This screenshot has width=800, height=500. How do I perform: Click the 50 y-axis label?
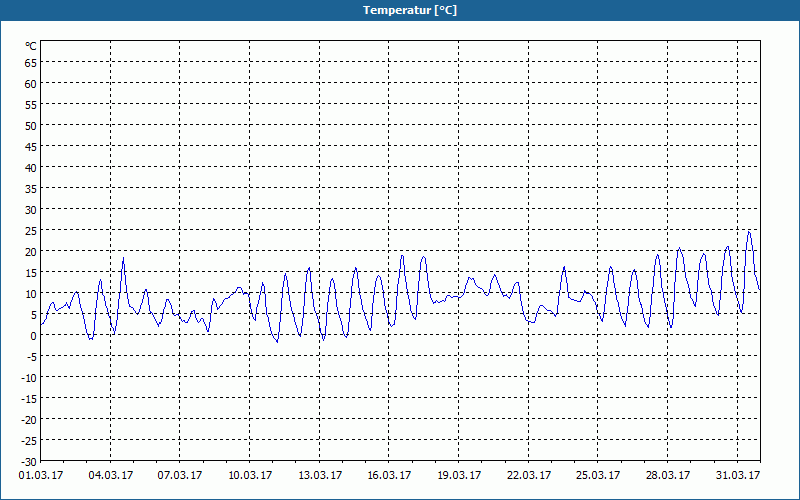(31, 126)
